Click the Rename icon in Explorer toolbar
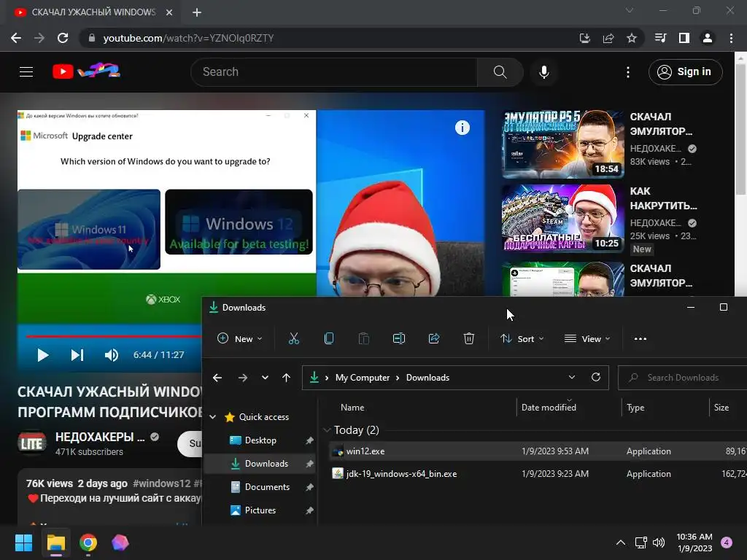The height and width of the screenshot is (560, 747). point(399,338)
